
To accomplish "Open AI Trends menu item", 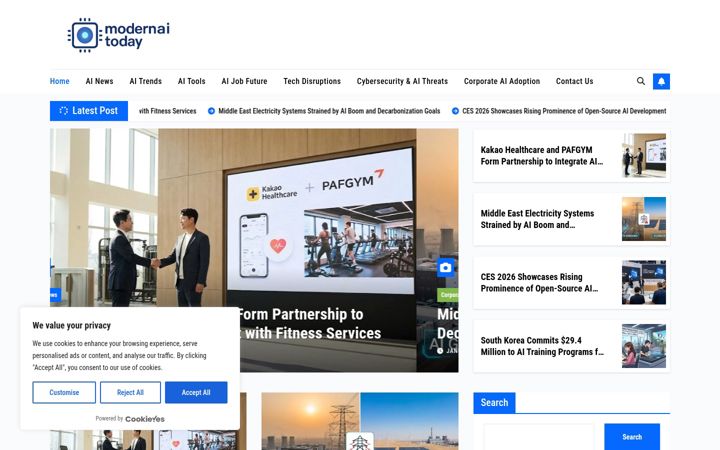I will 146,81.
